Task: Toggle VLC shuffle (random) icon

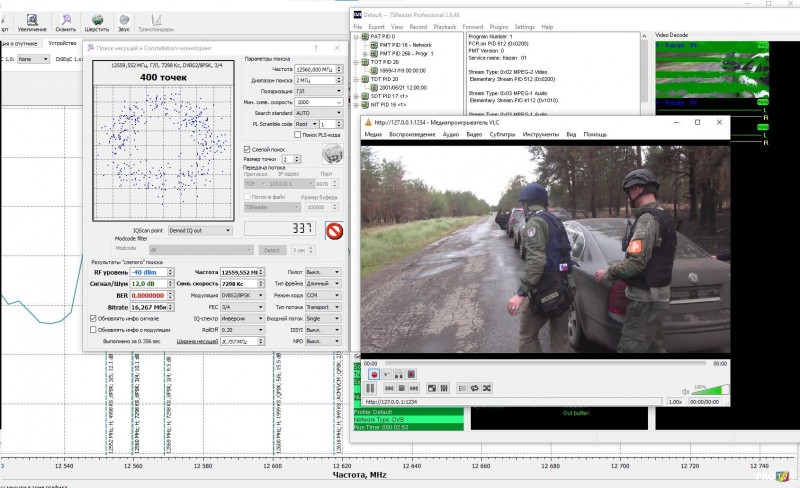Action: (488, 387)
